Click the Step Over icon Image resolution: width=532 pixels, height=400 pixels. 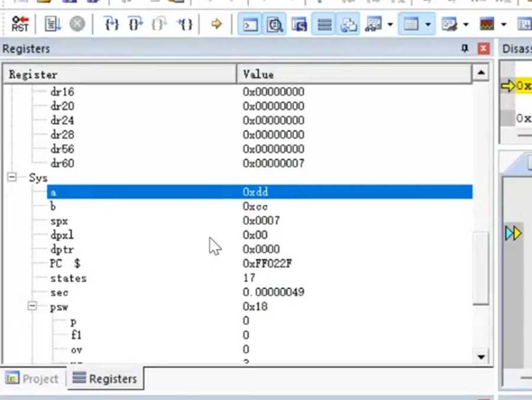[135, 24]
